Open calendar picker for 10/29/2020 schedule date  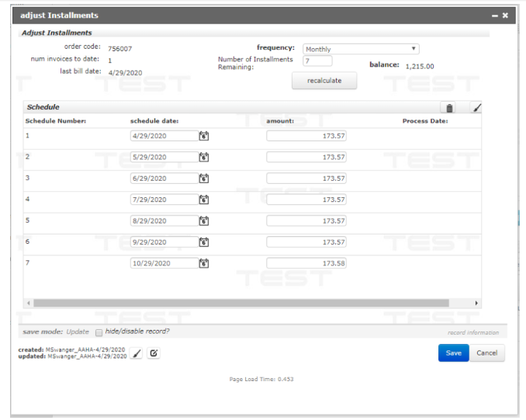click(x=204, y=263)
